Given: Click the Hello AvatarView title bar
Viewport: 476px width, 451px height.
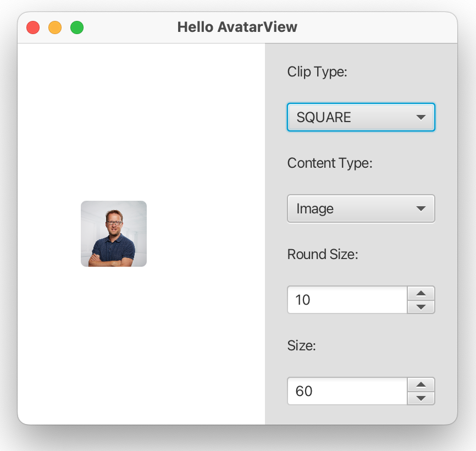Looking at the screenshot, I should click(237, 26).
